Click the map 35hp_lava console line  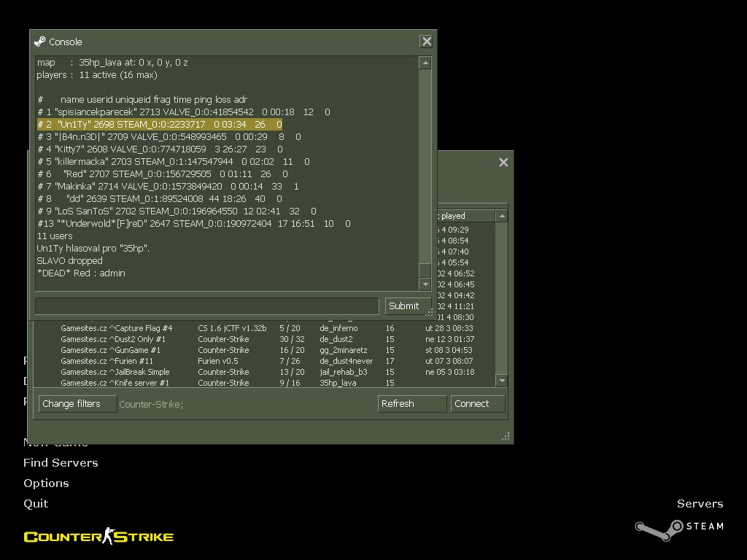(x=112, y=63)
